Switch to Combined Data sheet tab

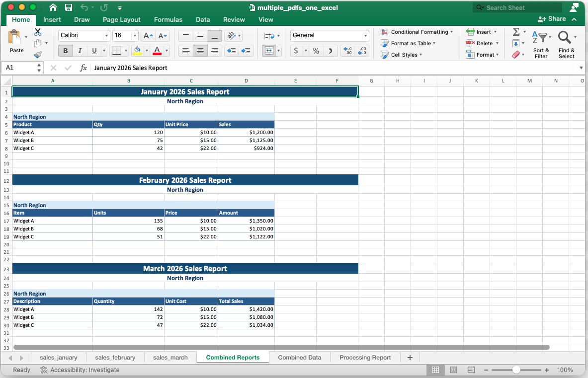[x=300, y=358]
